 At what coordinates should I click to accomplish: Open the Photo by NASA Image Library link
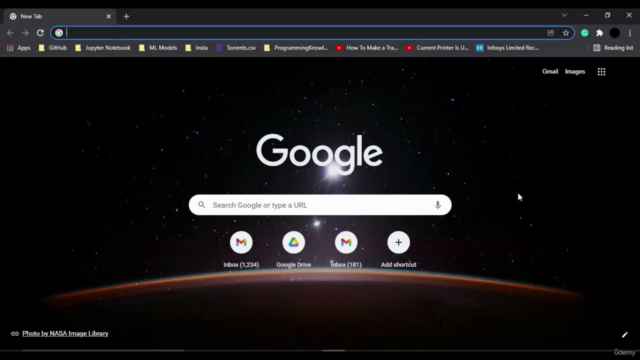point(65,333)
